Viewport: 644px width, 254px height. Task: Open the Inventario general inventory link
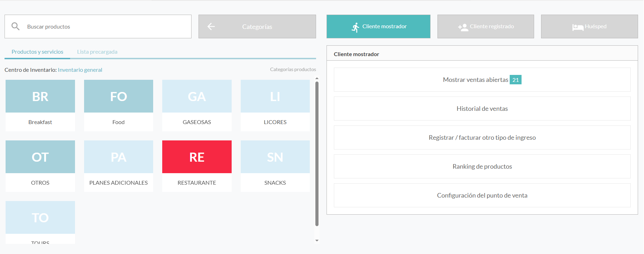[x=80, y=70]
